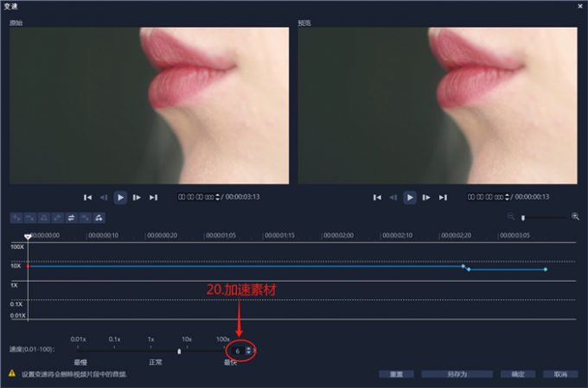Screen dimensions: 588x388
Task: Click the 最快 (fastest) slider label
Action: point(231,362)
